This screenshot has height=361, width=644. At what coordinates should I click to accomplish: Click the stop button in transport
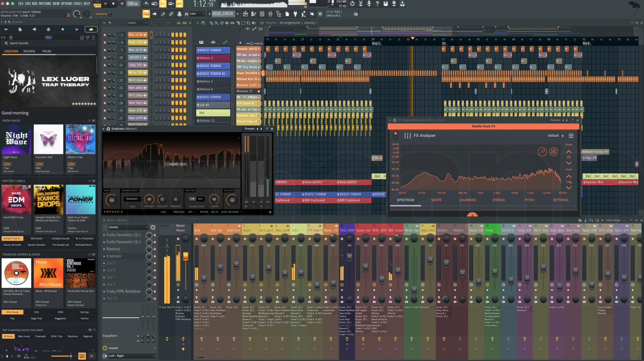pos(113,4)
